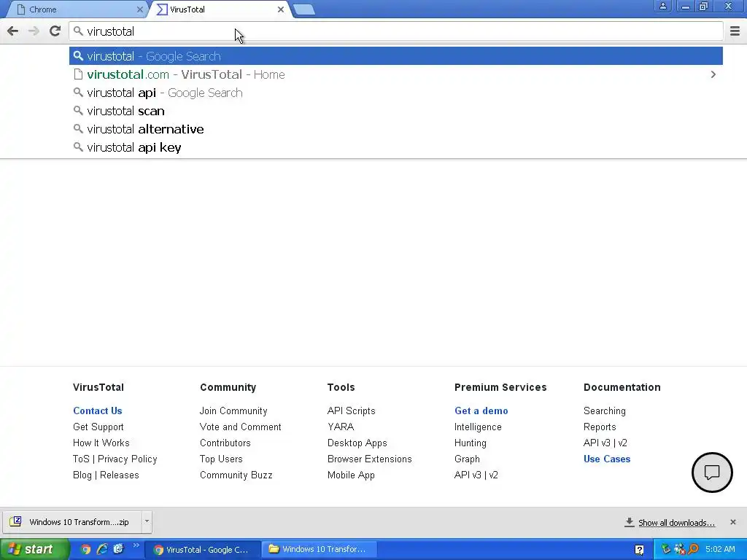Open the API Scripts link
This screenshot has height=560, width=747.
tap(351, 411)
